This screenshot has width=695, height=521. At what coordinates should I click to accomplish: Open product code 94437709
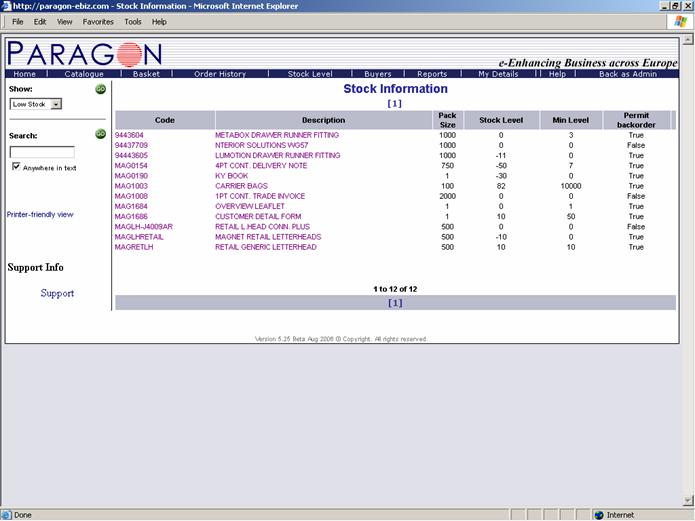click(131, 145)
